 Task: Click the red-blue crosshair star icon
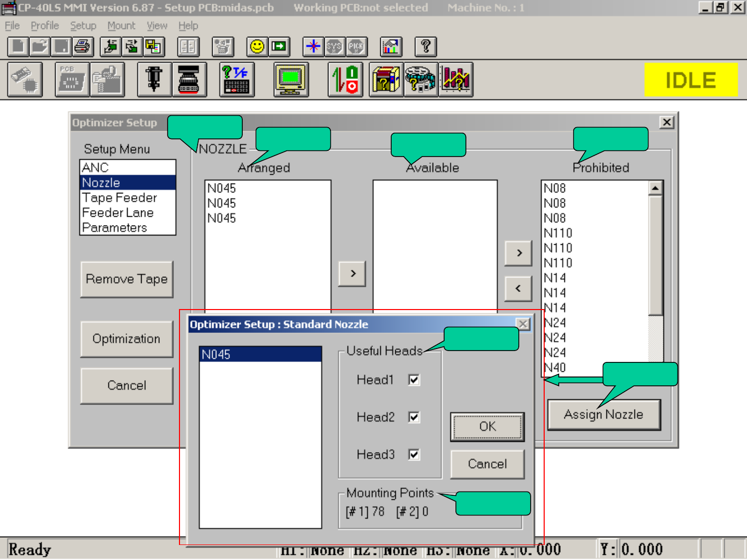(x=313, y=47)
